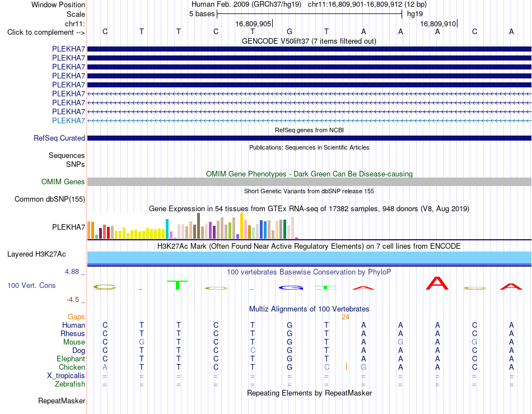
Task: Open the H3K27Ac Mark track title
Action: click(309, 246)
